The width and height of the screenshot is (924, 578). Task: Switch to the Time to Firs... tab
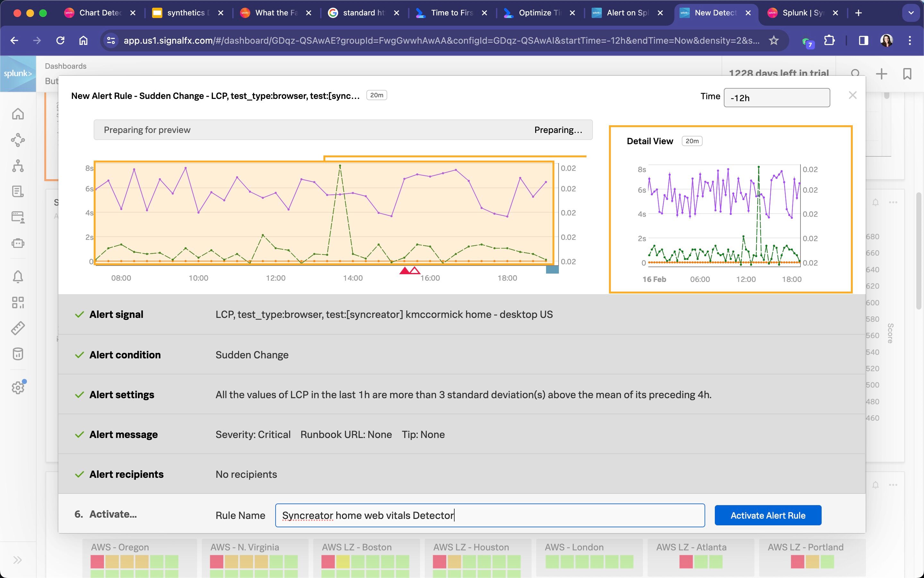tap(451, 13)
